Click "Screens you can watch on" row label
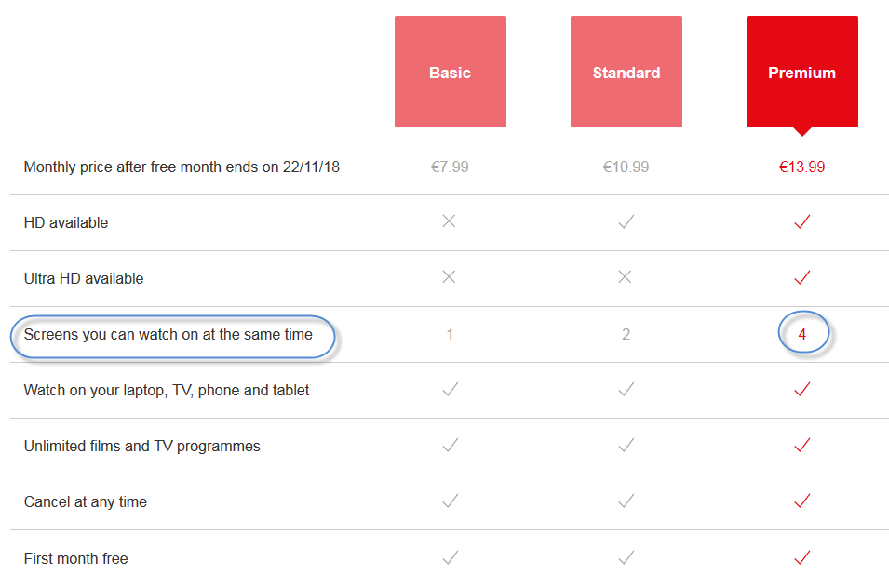889x588 pixels. [168, 334]
